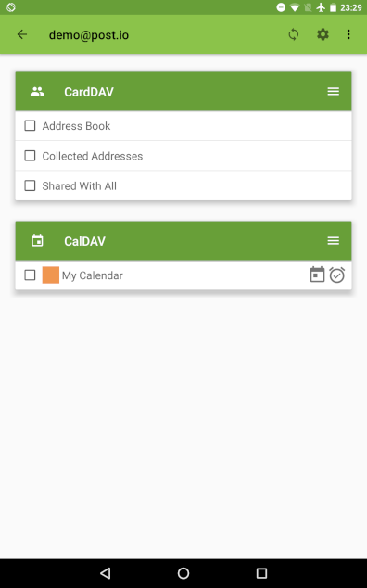Toggle the Shared With All checkbox

click(x=30, y=185)
